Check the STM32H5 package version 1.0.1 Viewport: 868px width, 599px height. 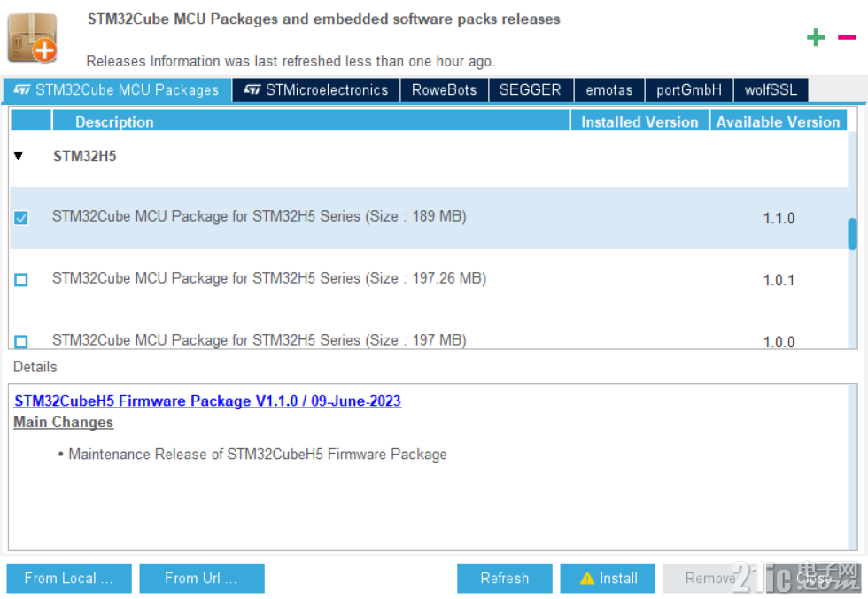(x=20, y=279)
